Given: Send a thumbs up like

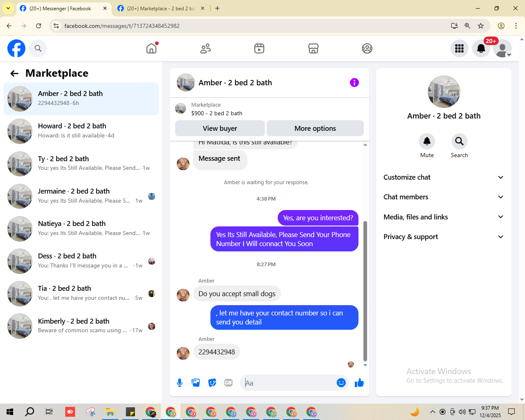Looking at the screenshot, I should pos(359,383).
